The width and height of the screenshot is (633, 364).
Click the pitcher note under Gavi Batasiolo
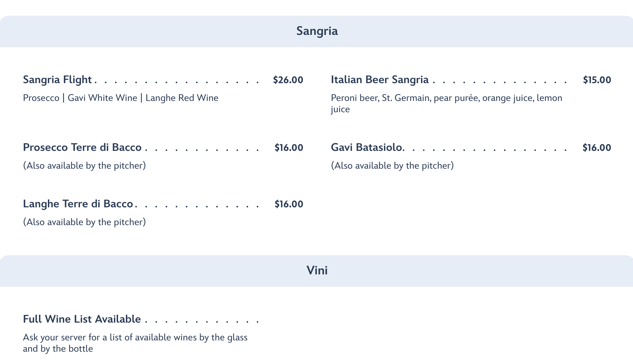tap(392, 166)
